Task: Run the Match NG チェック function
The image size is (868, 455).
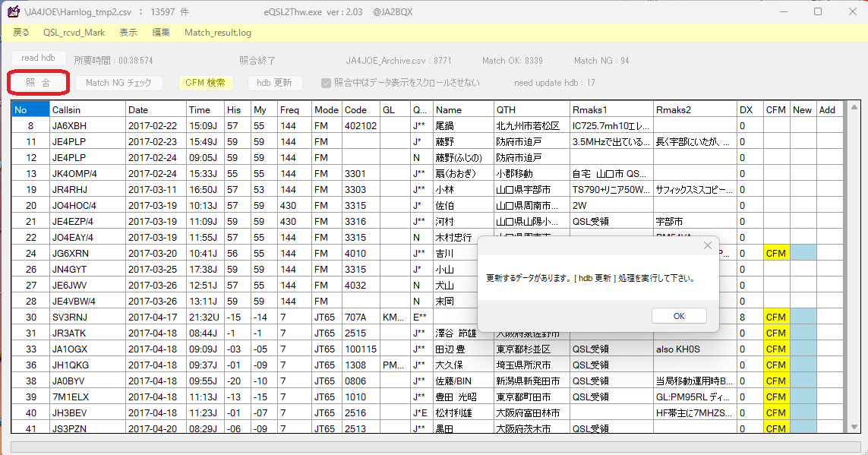Action: coord(120,83)
